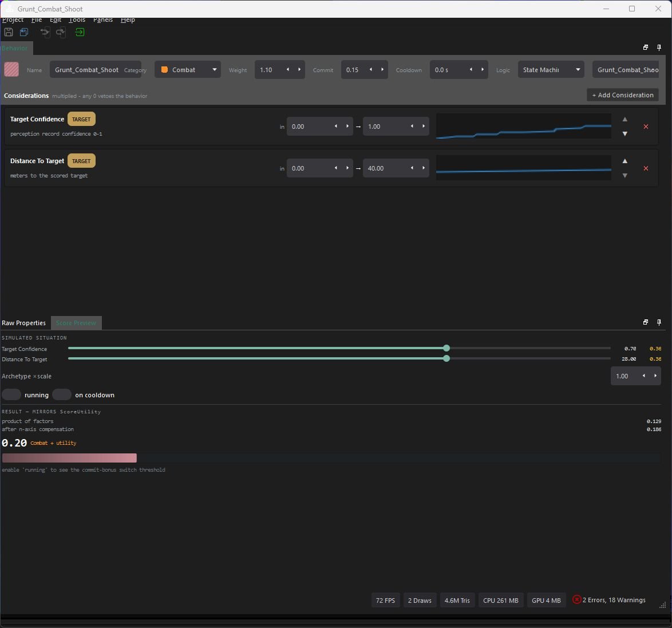Image resolution: width=672 pixels, height=628 pixels.
Task: Move Target Confidence consideration down
Action: tap(625, 134)
